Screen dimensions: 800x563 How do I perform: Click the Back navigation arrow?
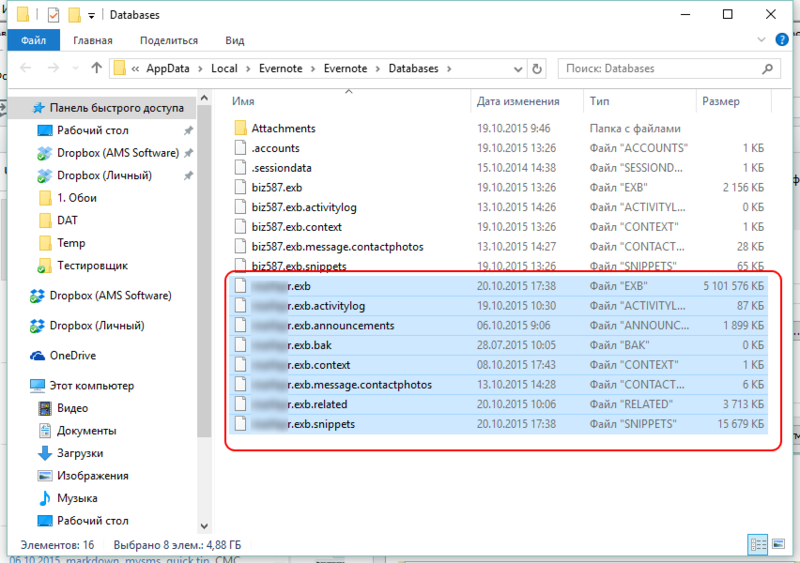(x=26, y=68)
